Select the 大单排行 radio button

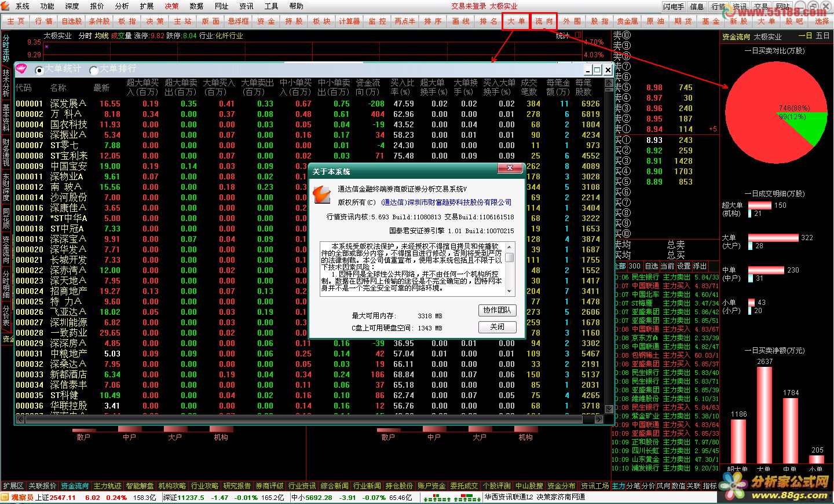[94, 70]
